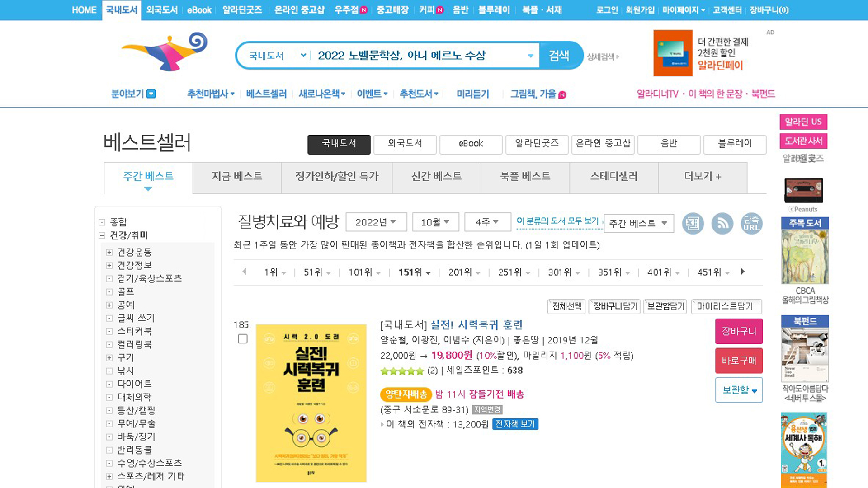Switch to the 지금 베스트 tab
Viewport: 868px width, 488px height.
pyautogui.click(x=237, y=176)
